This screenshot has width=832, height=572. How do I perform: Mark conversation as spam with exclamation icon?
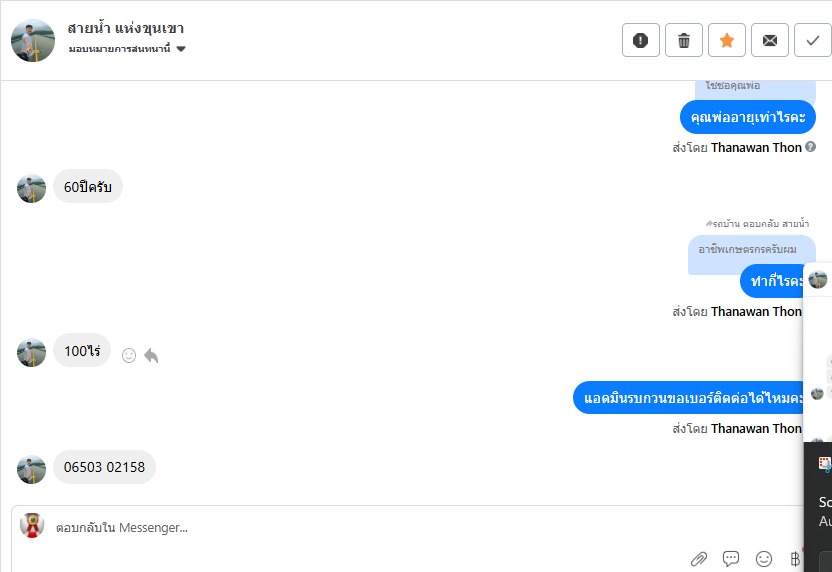pos(640,40)
